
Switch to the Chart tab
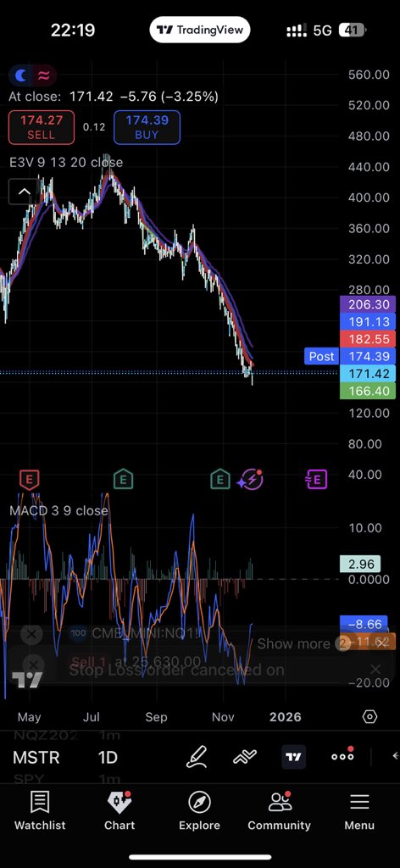(119, 810)
